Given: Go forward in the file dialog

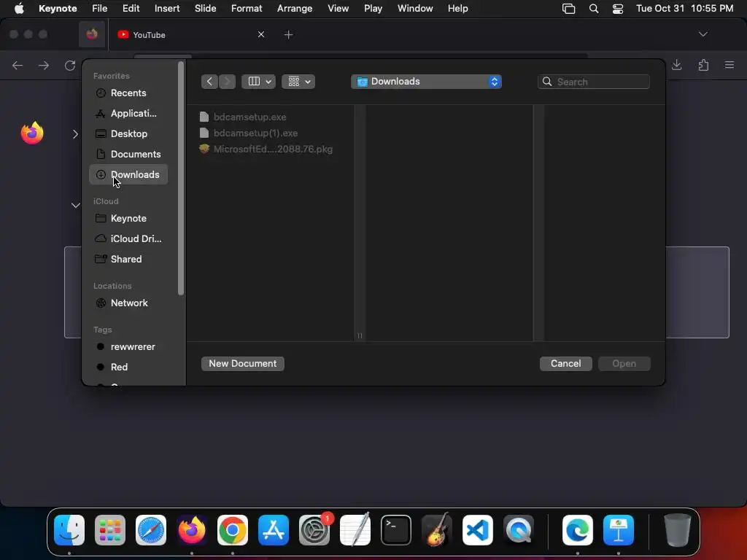Looking at the screenshot, I should (228, 82).
